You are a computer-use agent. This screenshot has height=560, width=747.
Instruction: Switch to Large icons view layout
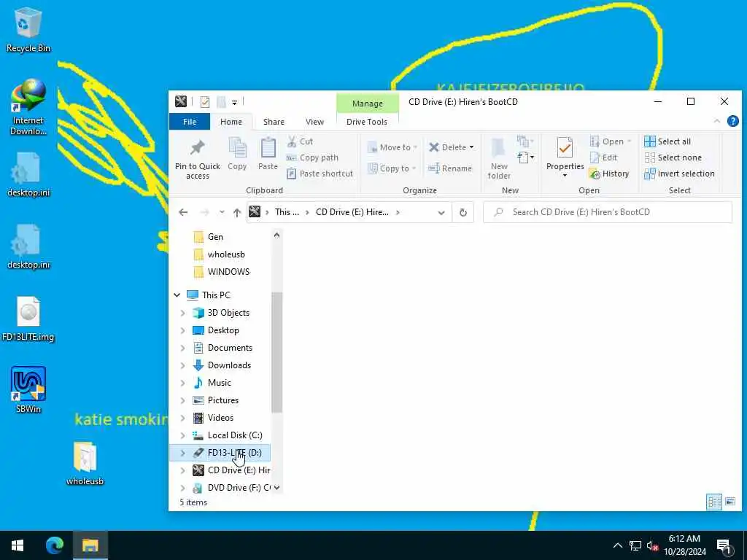click(729, 502)
